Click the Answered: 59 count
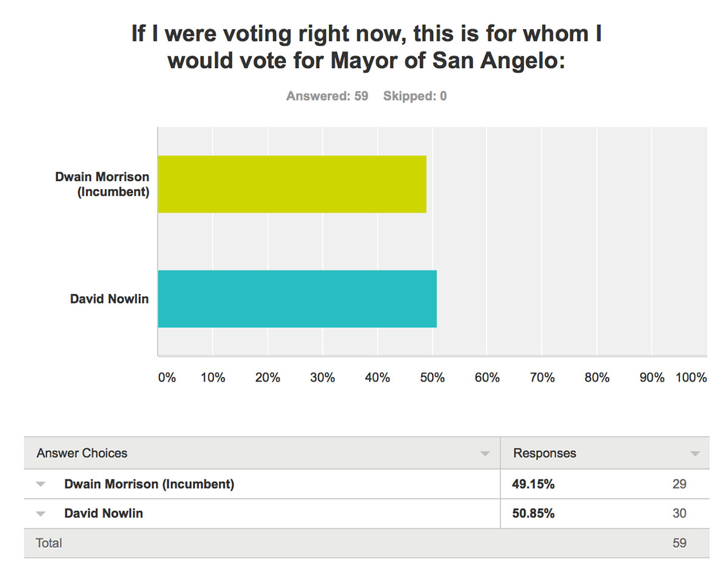Screen dimensions: 728x579 [x=328, y=95]
